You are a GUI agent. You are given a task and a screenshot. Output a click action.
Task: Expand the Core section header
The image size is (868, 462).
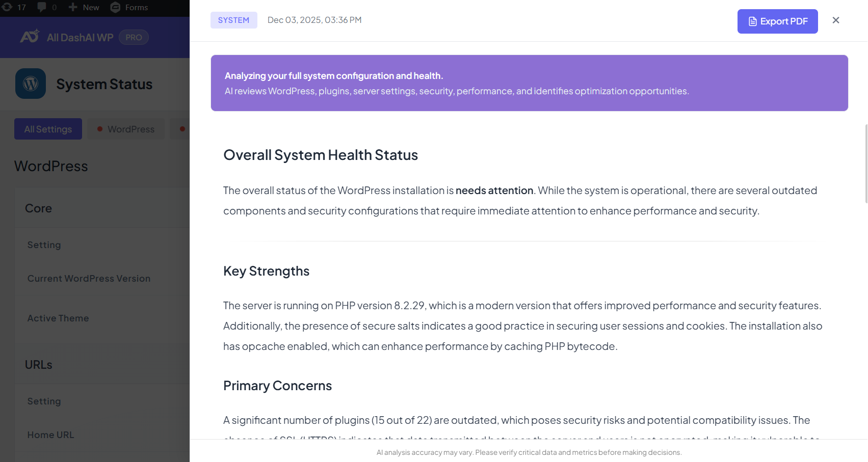[39, 208]
